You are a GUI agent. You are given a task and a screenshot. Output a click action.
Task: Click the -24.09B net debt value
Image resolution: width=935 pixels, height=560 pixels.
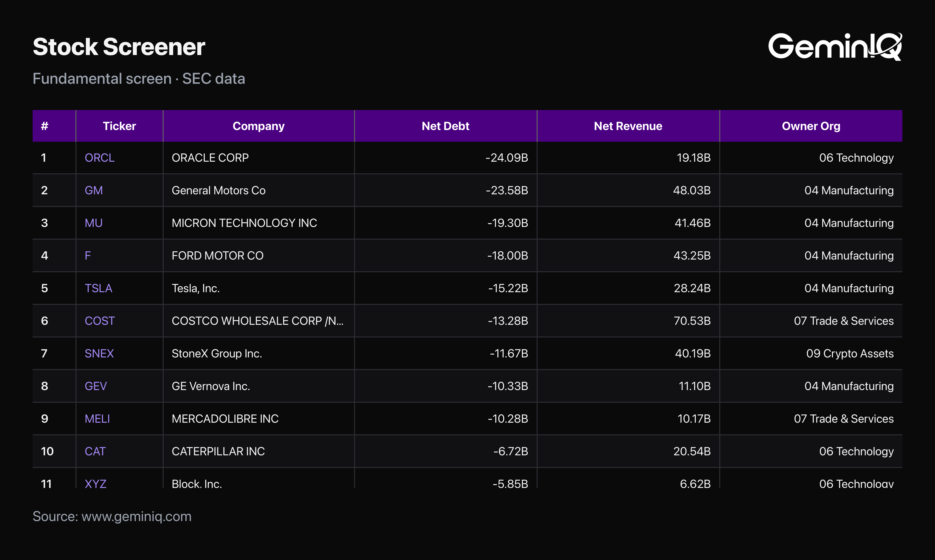pos(507,158)
